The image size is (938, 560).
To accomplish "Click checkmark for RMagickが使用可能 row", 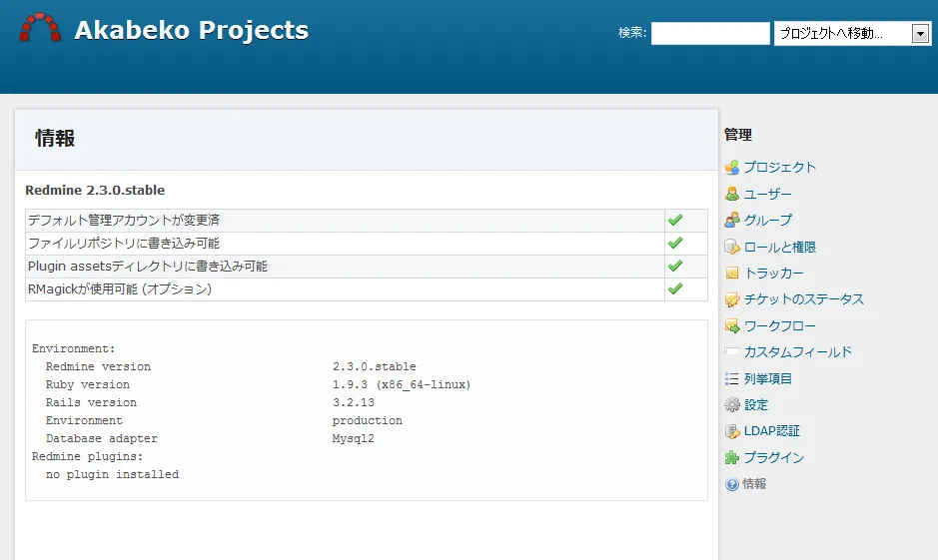I will coord(675,288).
